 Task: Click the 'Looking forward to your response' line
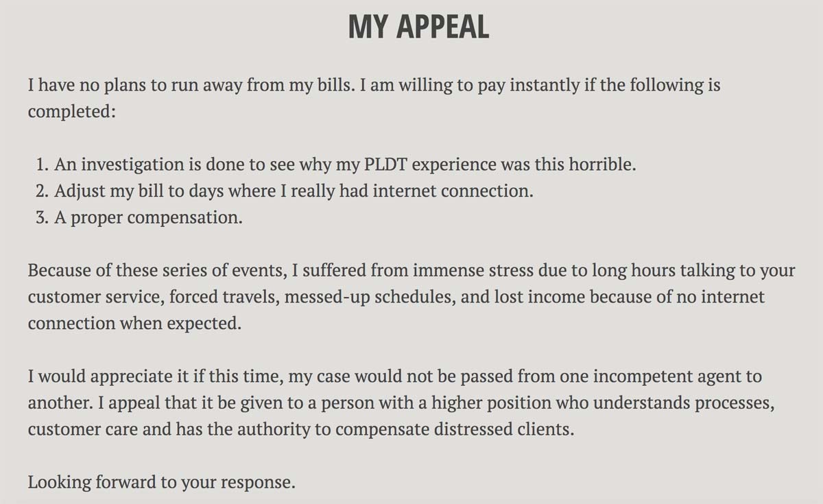(161, 482)
